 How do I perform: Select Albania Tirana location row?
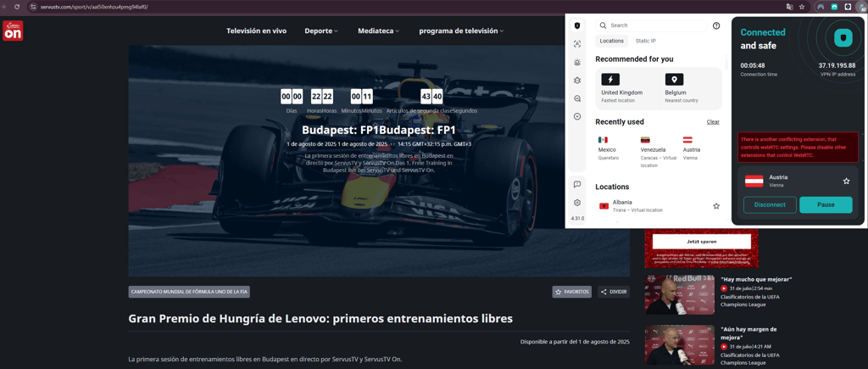[659, 206]
